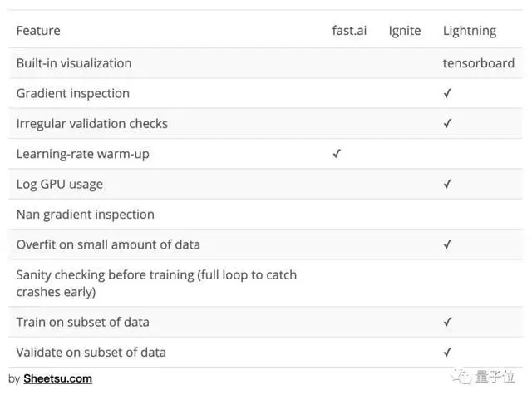
Task: Click the Lightning column header
Action: pos(469,31)
